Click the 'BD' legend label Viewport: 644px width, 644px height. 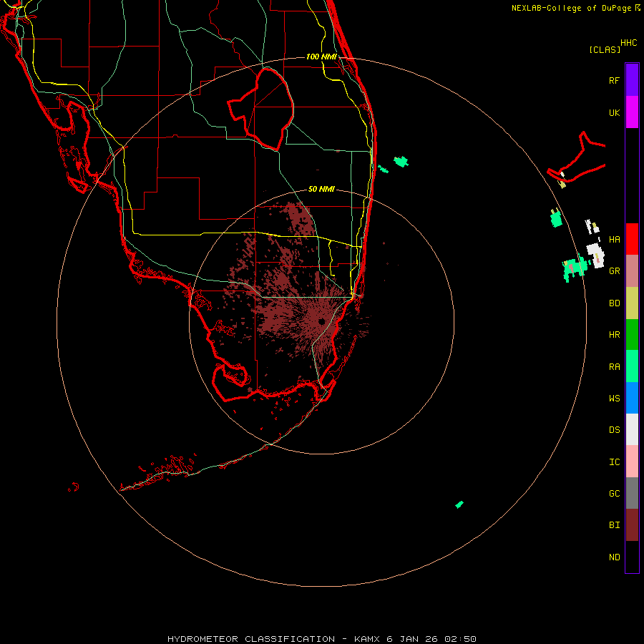[614, 303]
